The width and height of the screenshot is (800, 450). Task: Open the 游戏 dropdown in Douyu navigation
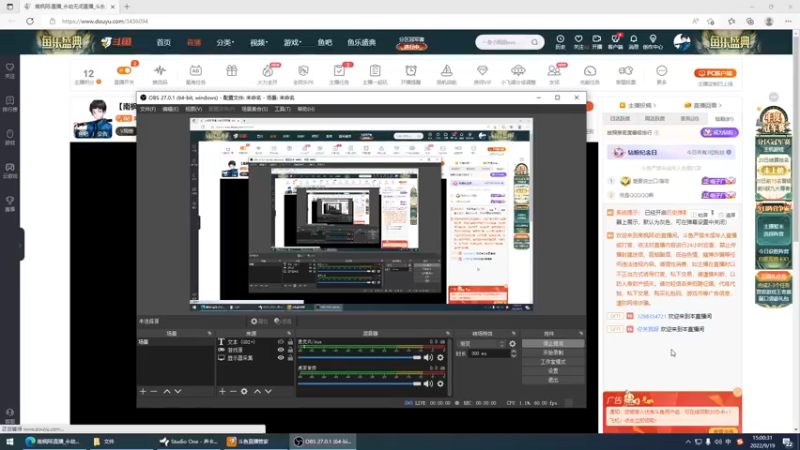coord(293,42)
